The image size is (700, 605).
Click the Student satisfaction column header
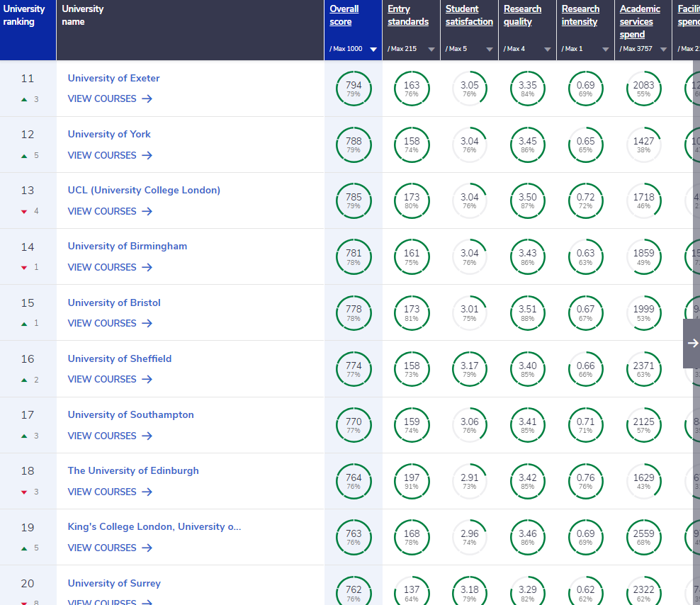point(469,15)
